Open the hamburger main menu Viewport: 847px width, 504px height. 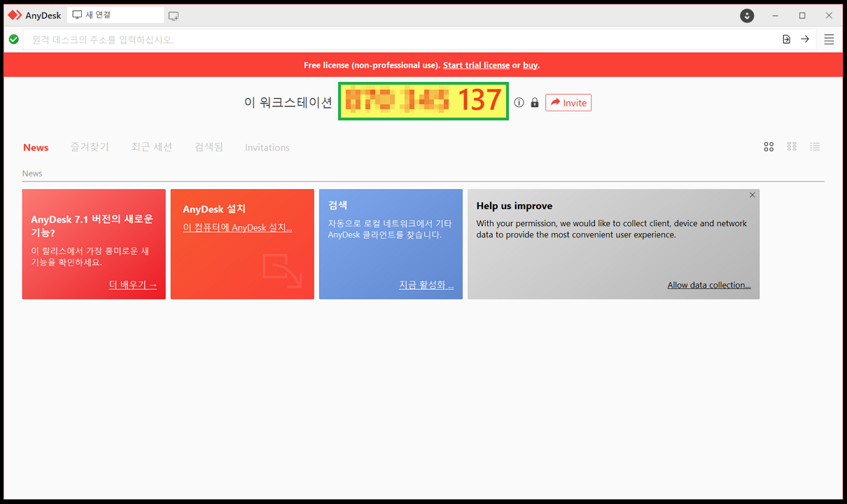pyautogui.click(x=829, y=39)
